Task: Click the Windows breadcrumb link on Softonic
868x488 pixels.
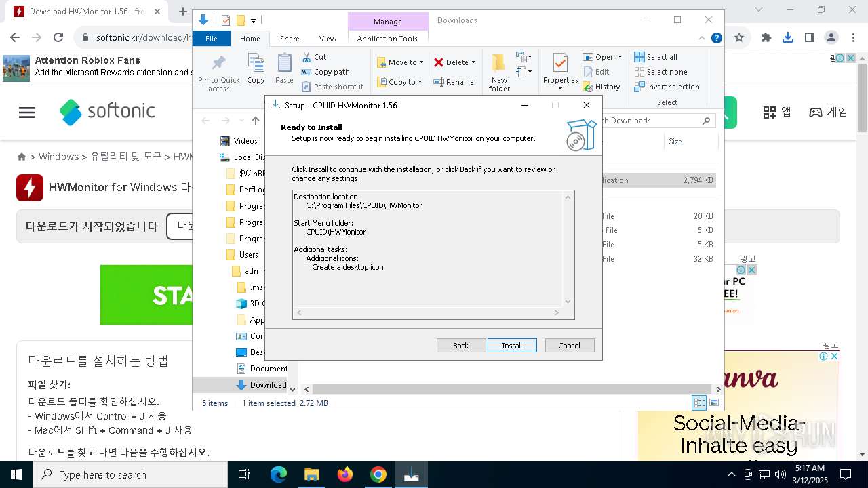Action: pos(58,157)
